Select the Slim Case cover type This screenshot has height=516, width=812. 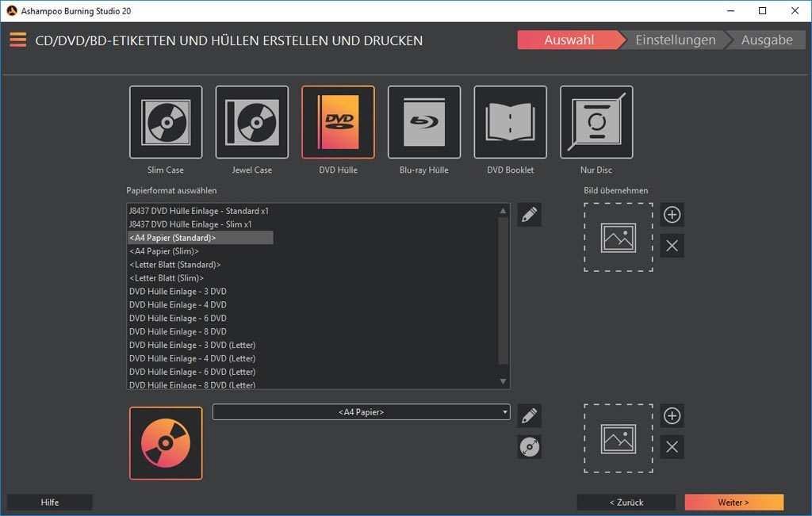(166, 122)
